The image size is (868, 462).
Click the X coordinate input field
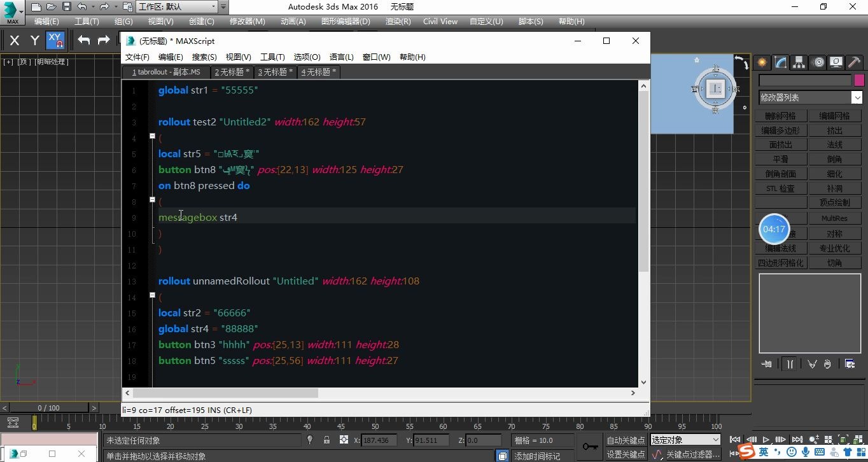(x=379, y=440)
